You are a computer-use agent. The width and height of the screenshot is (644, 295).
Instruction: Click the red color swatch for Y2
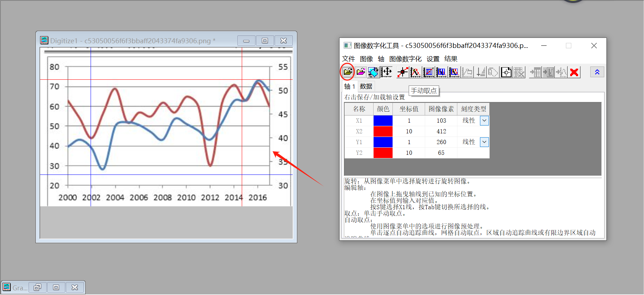[383, 153]
